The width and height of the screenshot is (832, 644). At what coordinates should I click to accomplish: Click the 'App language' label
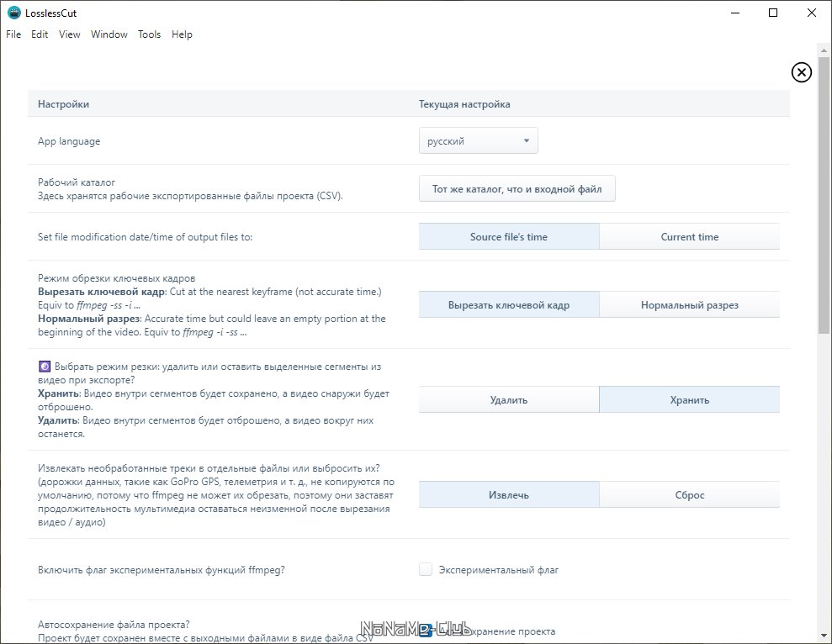tap(69, 141)
